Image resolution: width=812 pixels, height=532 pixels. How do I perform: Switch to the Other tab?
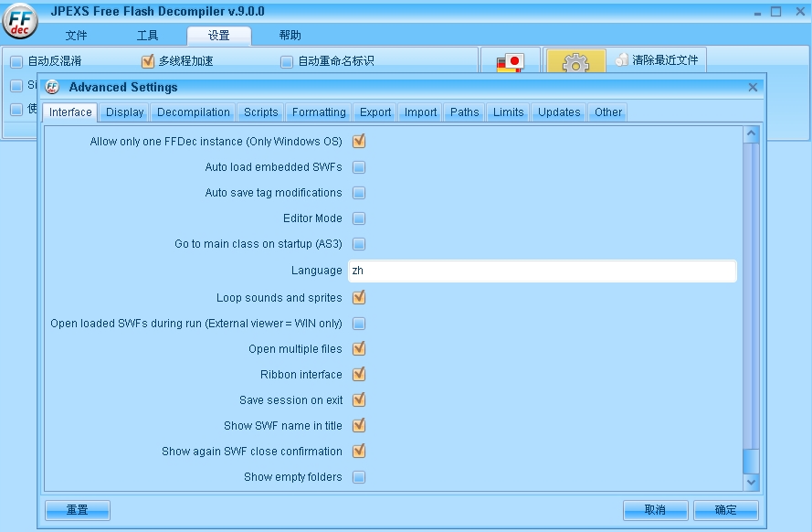(x=608, y=112)
